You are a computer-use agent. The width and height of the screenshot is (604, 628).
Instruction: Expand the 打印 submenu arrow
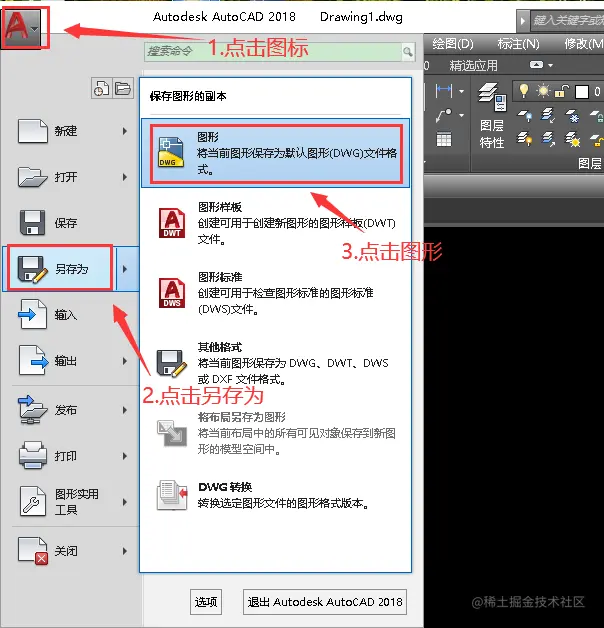(x=125, y=456)
